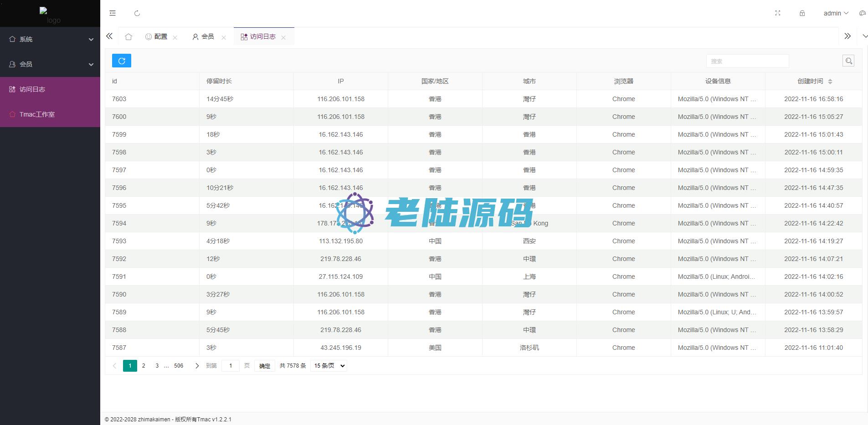Open the 15 条/页 page size dropdown

(x=328, y=366)
